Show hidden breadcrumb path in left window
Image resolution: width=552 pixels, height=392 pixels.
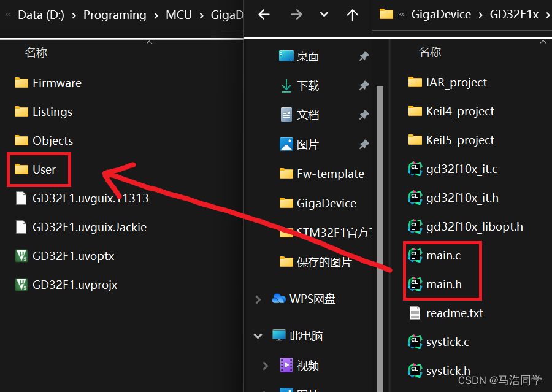(8, 15)
